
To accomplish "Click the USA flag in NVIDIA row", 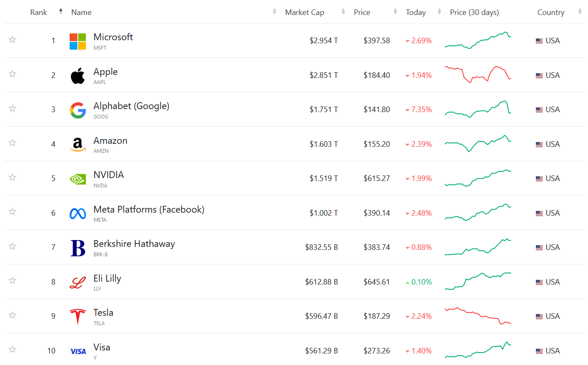I will click(539, 179).
